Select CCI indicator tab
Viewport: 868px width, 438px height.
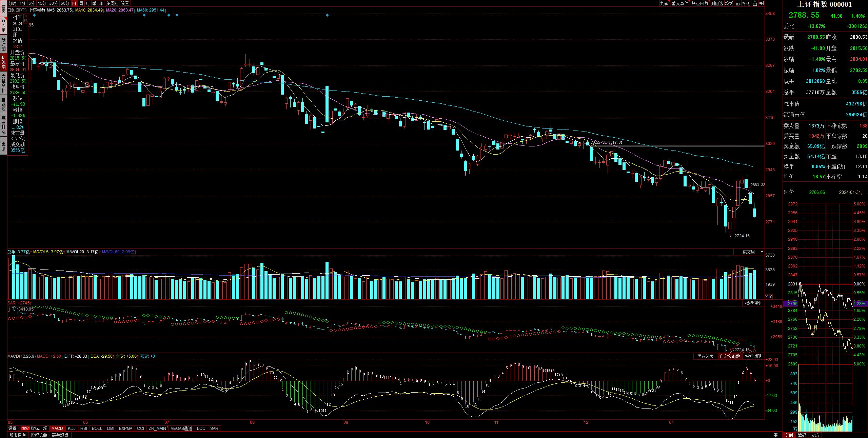pos(141,429)
